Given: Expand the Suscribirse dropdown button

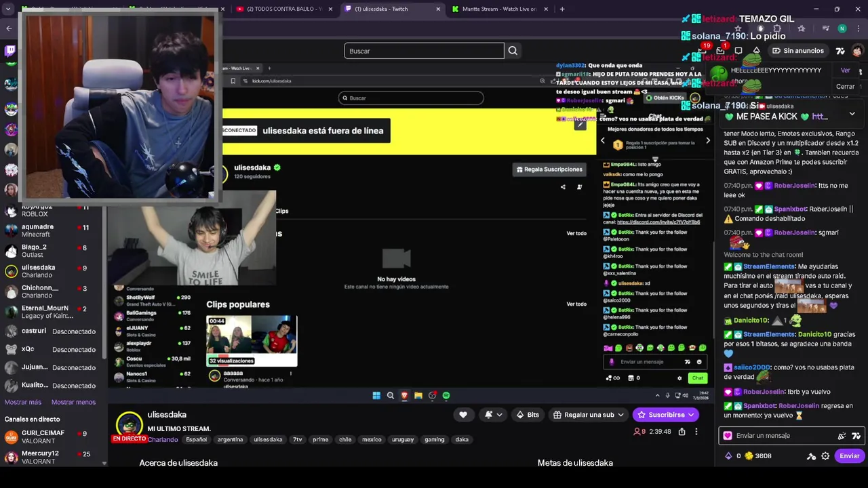Looking at the screenshot, I should click(x=691, y=415).
